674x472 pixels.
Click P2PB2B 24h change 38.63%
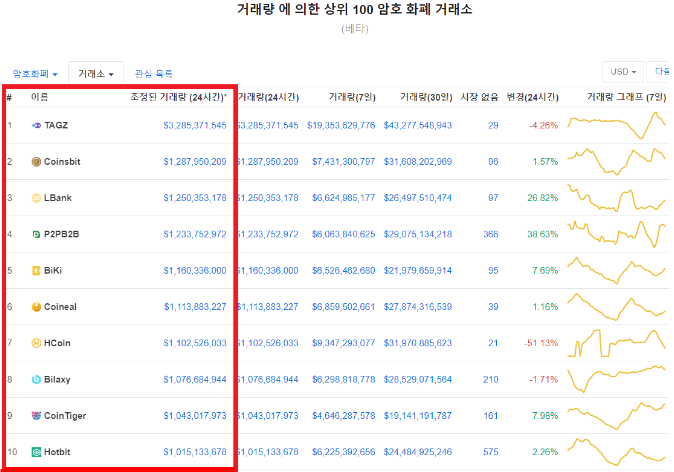point(543,235)
